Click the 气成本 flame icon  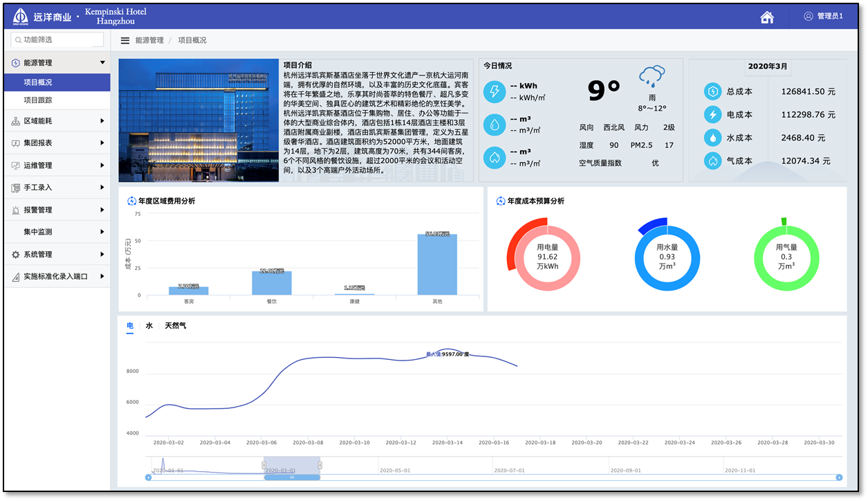[712, 161]
